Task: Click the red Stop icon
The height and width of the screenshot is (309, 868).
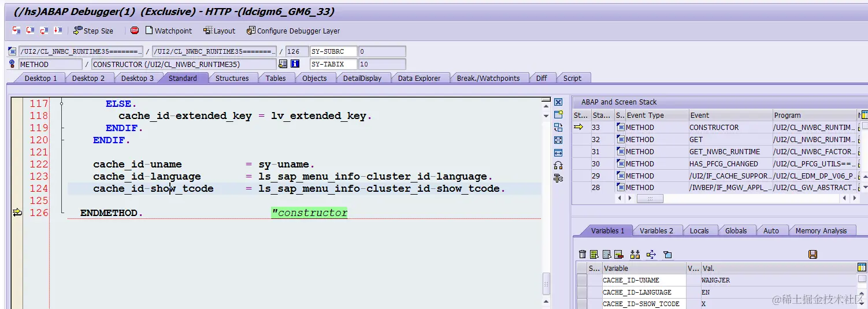Action: (x=135, y=31)
